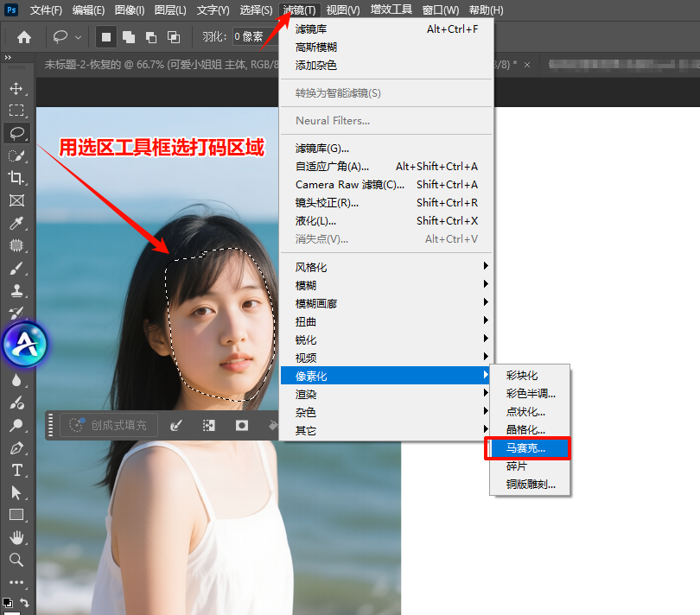Activate the Horizontal Type tool
Screen dimensions: 700x615
pyautogui.click(x=16, y=470)
